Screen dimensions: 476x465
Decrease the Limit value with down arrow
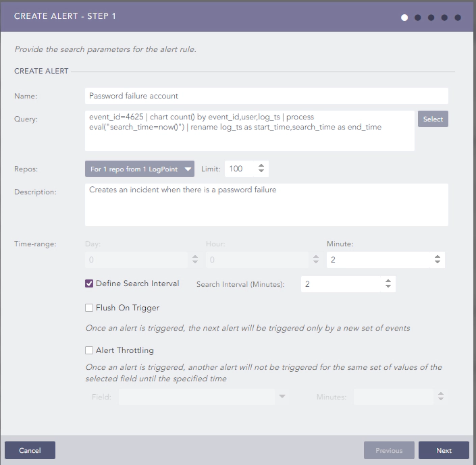[x=261, y=171]
